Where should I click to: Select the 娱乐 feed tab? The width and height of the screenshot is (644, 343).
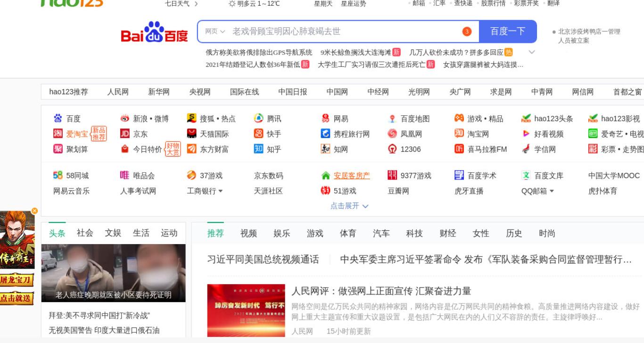coord(282,233)
